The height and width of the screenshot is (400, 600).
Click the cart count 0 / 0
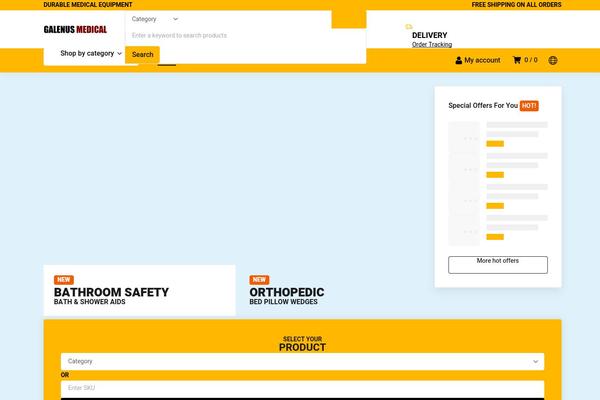tap(531, 60)
